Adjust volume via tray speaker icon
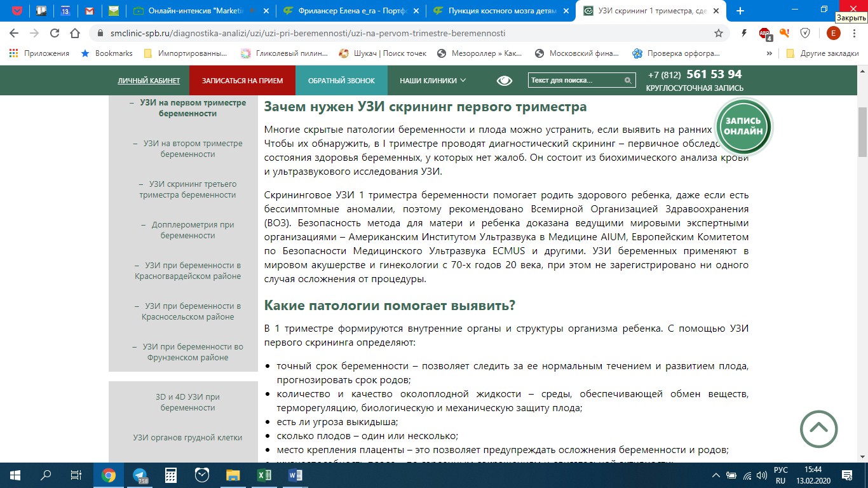This screenshot has height=488, width=868. (761, 475)
